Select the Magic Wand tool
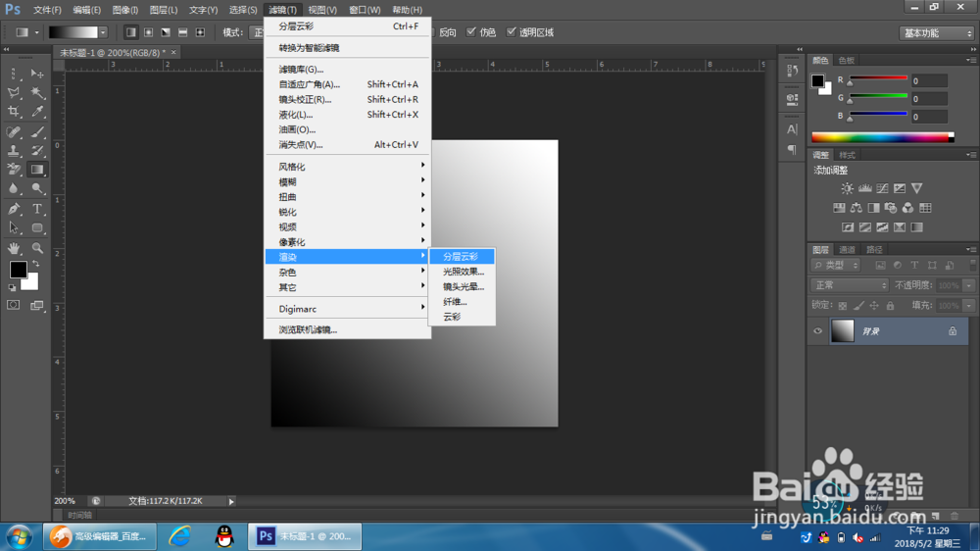980x551 pixels. point(37,92)
